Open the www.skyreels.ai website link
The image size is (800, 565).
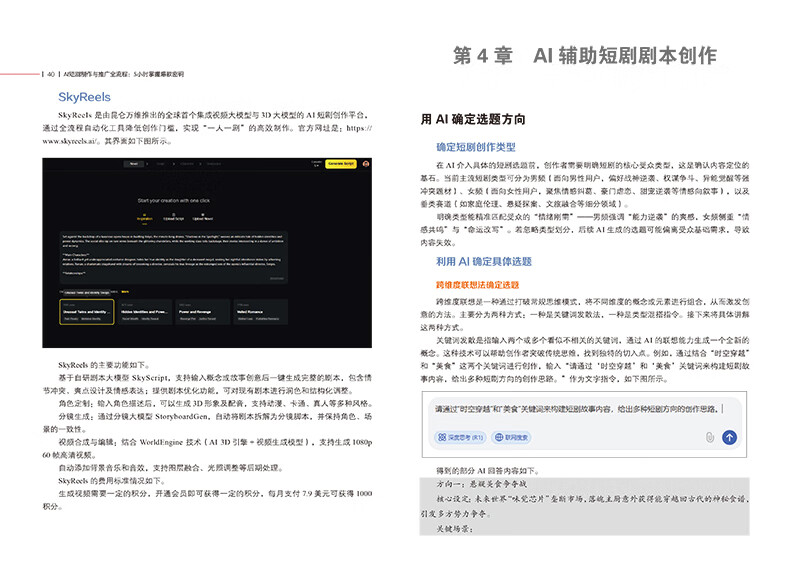pos(73,141)
